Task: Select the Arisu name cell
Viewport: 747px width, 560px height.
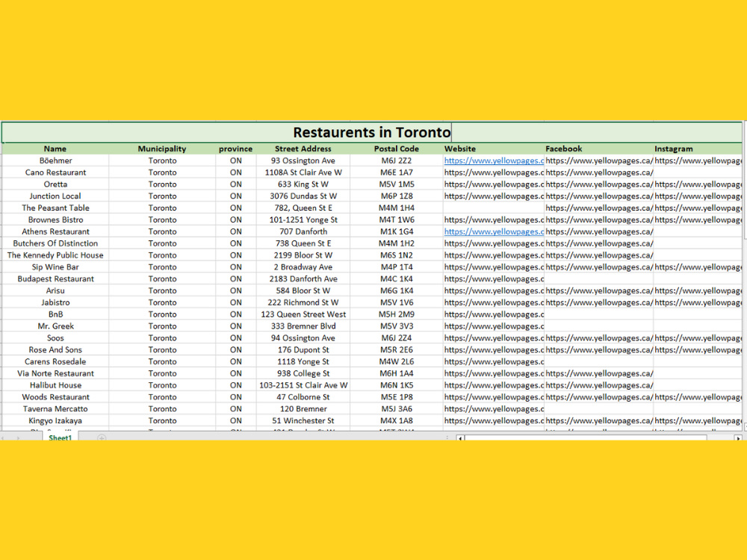Action: point(55,290)
